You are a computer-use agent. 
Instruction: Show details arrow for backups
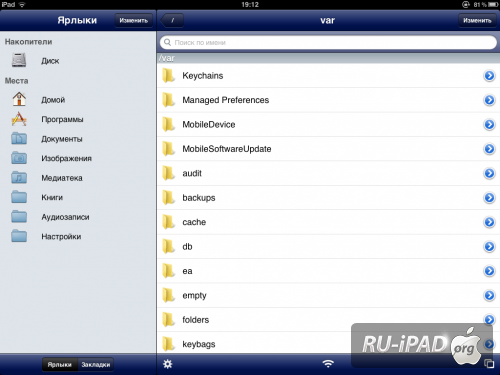(x=489, y=198)
